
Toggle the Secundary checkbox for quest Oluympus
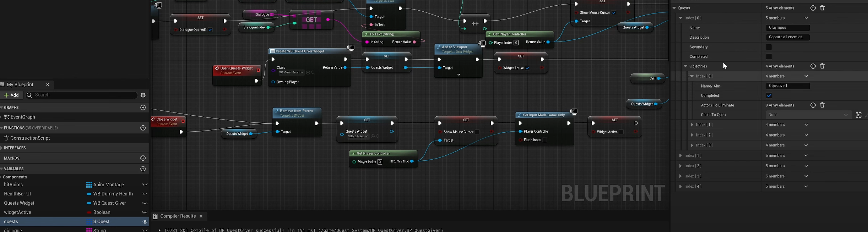(769, 47)
